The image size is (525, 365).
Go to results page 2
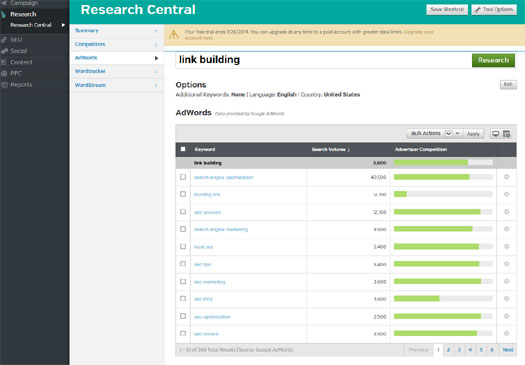(448, 350)
